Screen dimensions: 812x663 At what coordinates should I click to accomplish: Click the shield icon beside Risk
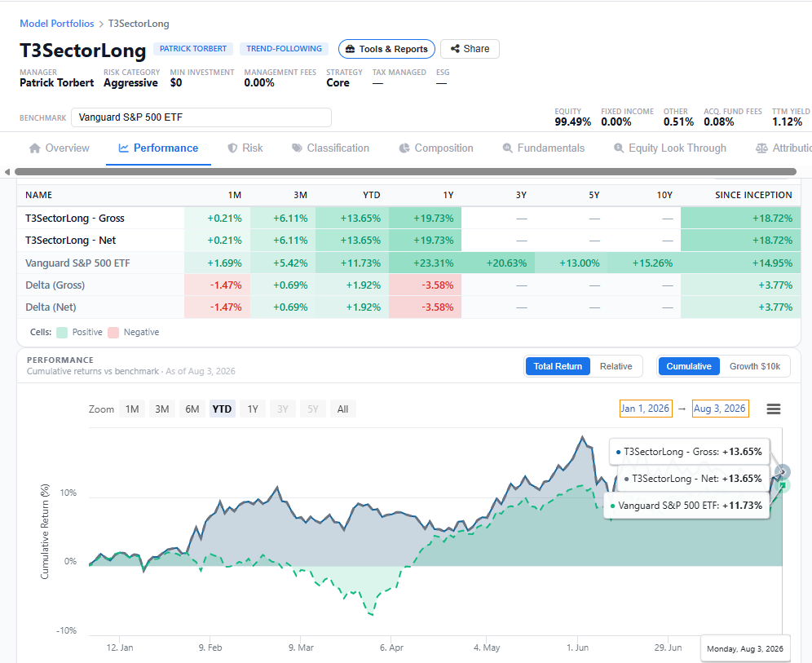tap(232, 148)
